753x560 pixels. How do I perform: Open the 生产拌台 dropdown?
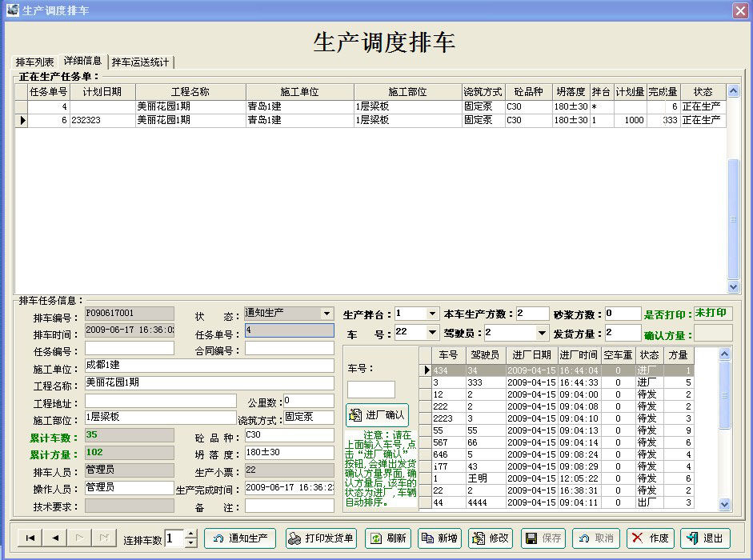432,314
